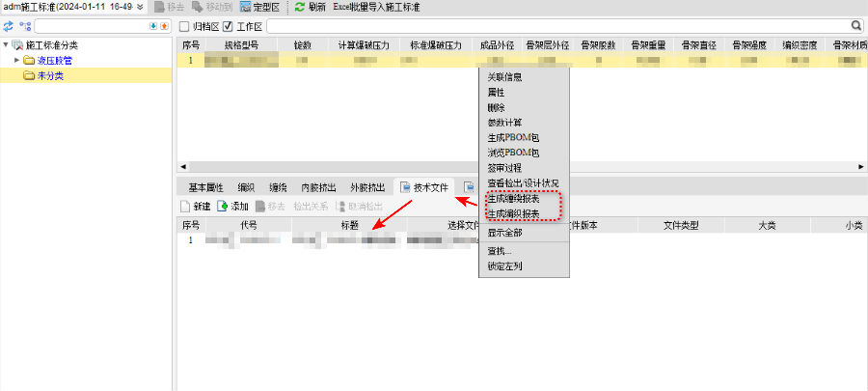Image resolution: width=868 pixels, height=391 pixels.
Task: Click the 新建 new document icon
Action: pyautogui.click(x=185, y=207)
